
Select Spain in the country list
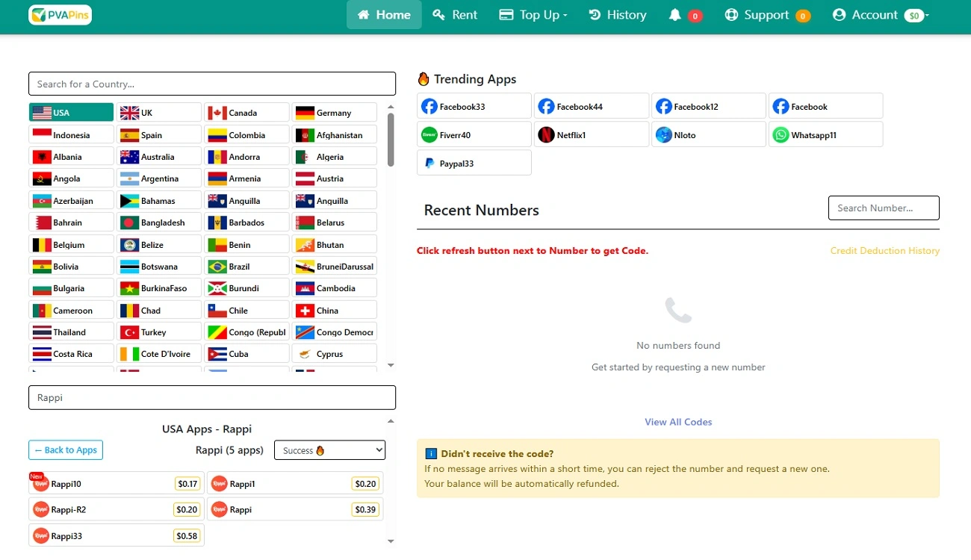(x=159, y=135)
